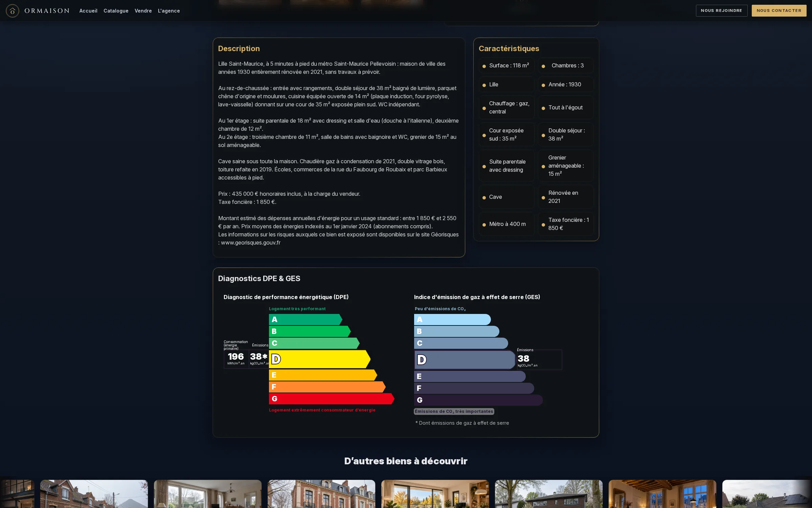Click the red DPE class G bar
This screenshot has width=812, height=508.
coord(332,399)
